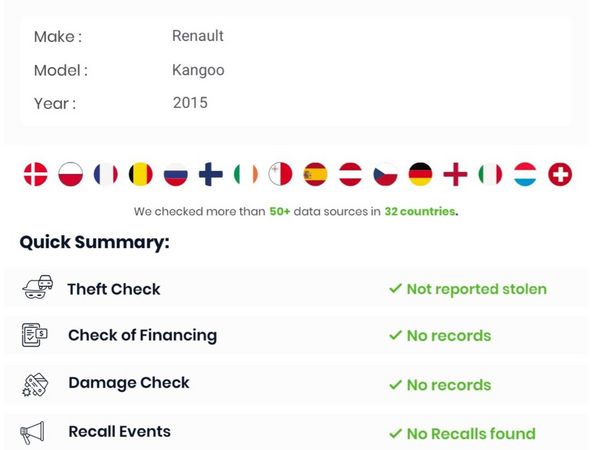
Task: Select the Czech Republic flag icon
Action: coord(385,174)
